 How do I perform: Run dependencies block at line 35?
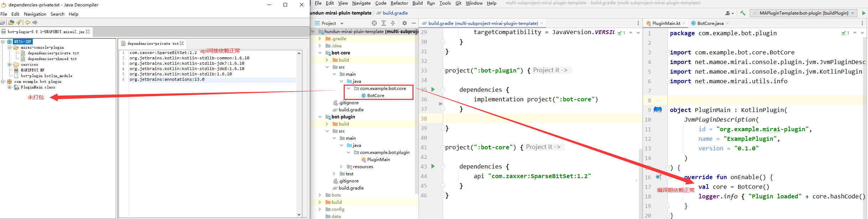pos(433,90)
